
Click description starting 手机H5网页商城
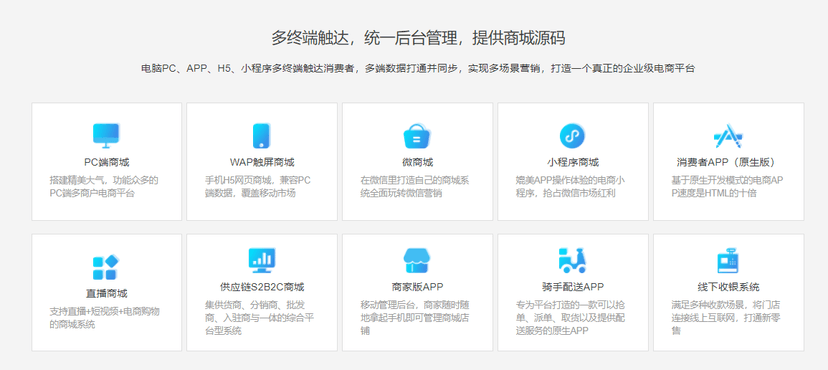tap(258, 187)
